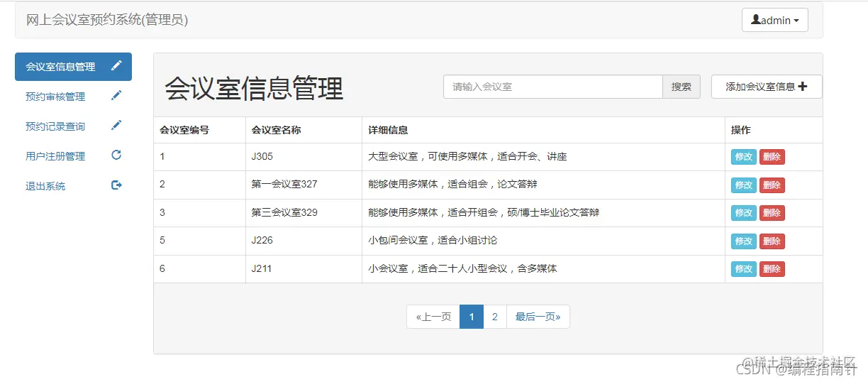Click 删除 in J211 row
Viewport: 868px width, 382px height.
[x=772, y=269]
